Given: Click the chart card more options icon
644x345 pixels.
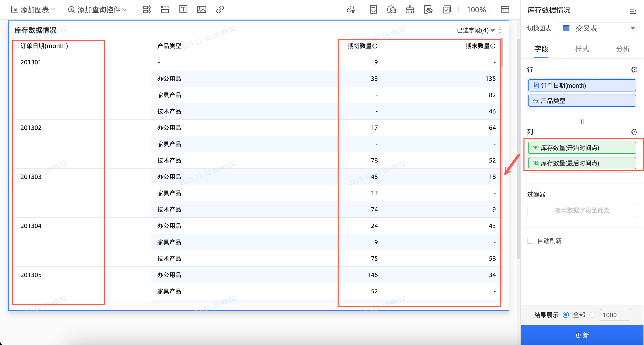Looking at the screenshot, I should [500, 30].
